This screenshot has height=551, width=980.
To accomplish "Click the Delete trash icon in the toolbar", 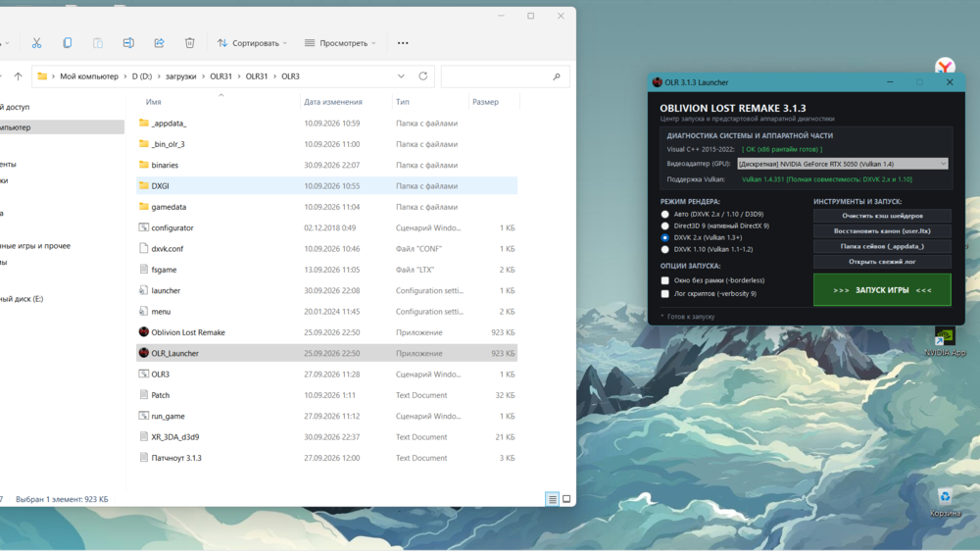I will pyautogui.click(x=190, y=43).
